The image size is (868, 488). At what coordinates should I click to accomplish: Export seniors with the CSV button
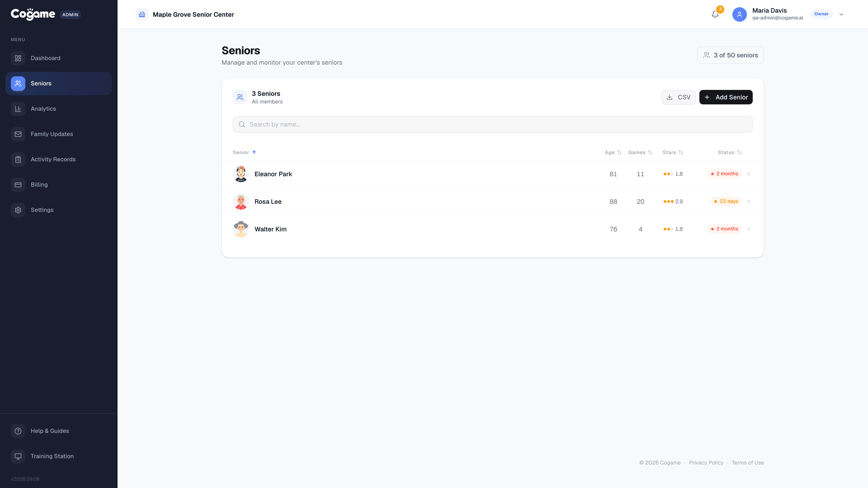(x=678, y=97)
